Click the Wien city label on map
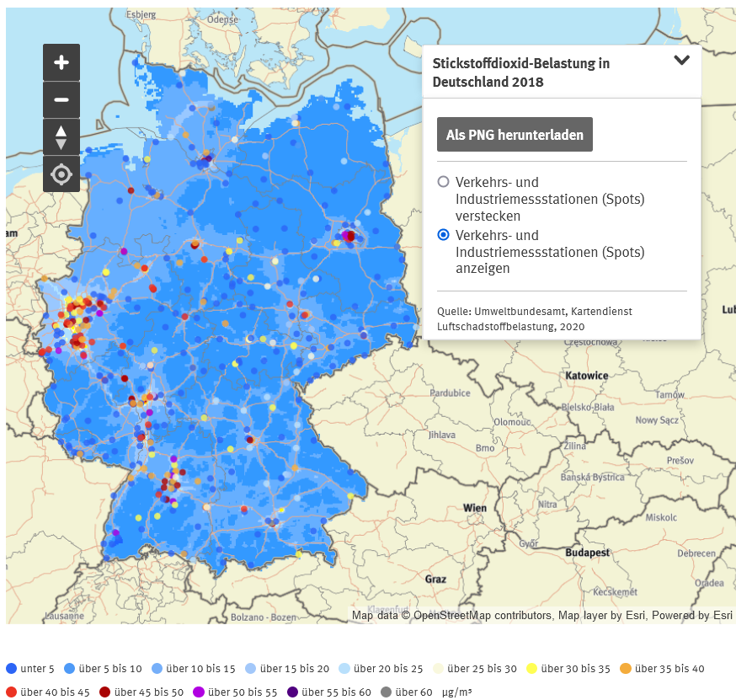The height and width of the screenshot is (700, 736). (474, 508)
